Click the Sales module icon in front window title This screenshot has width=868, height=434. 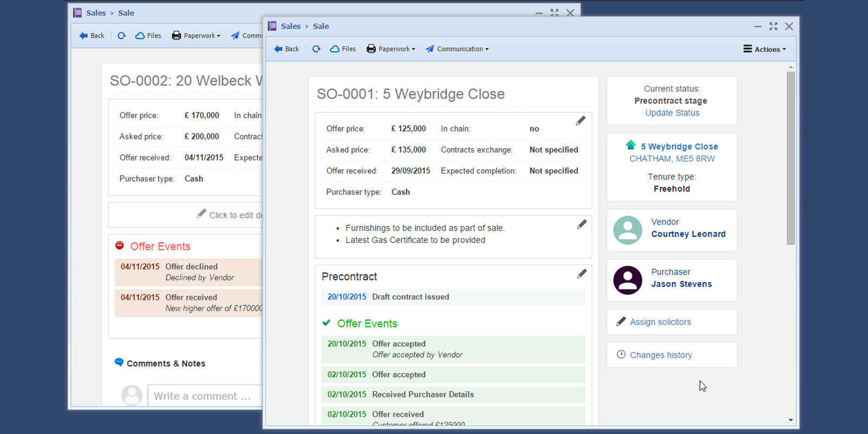pos(272,26)
